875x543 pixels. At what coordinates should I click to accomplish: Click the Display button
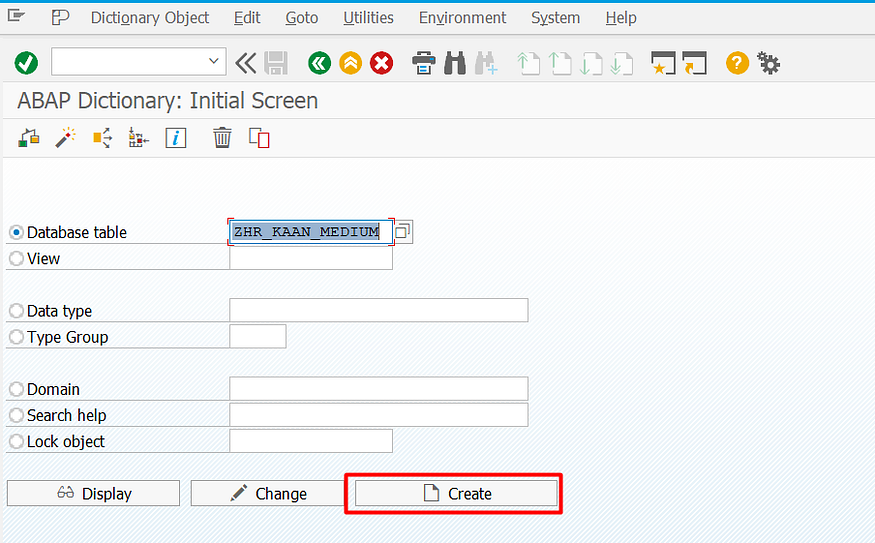pyautogui.click(x=93, y=493)
